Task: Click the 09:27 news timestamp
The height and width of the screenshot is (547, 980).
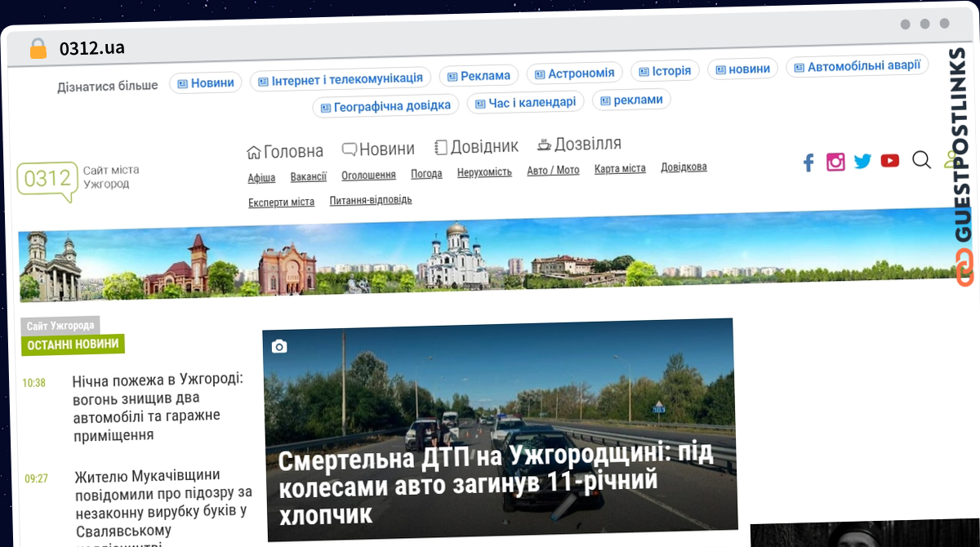Action: 36,478
